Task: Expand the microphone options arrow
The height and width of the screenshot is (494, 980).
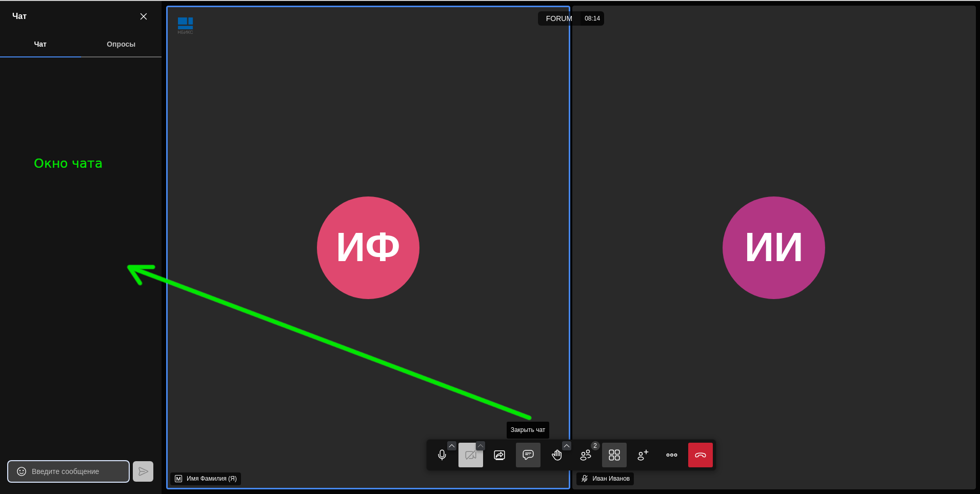Action: [452, 446]
